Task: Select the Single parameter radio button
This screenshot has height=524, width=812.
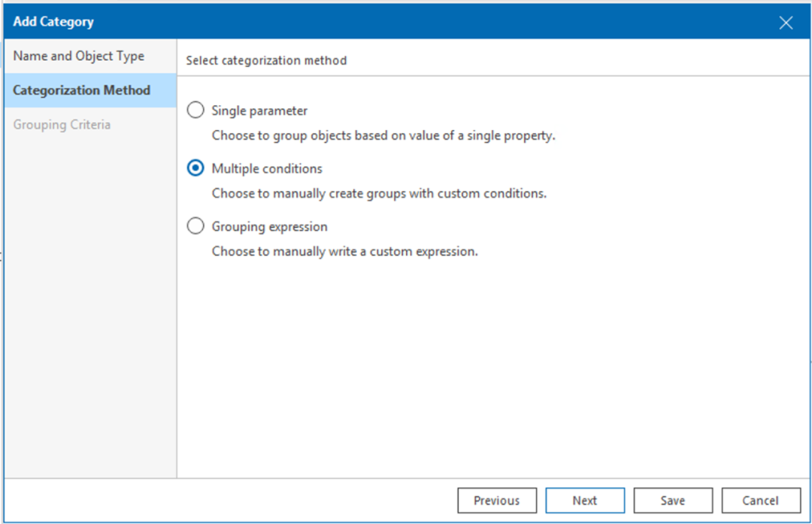Action: [x=195, y=111]
